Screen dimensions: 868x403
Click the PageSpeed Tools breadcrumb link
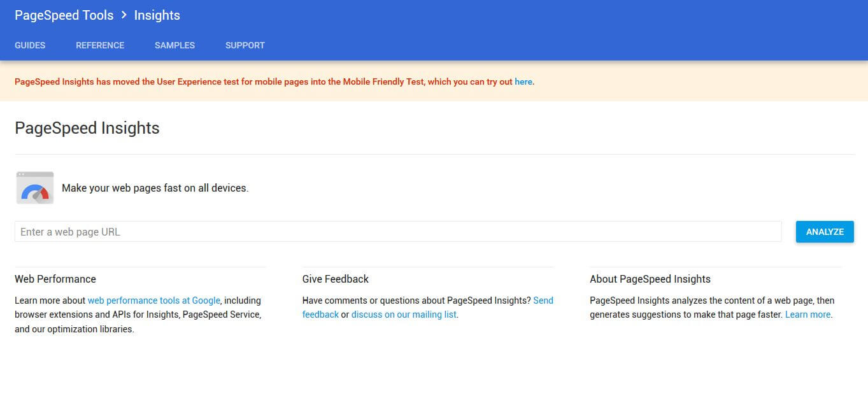pos(64,15)
